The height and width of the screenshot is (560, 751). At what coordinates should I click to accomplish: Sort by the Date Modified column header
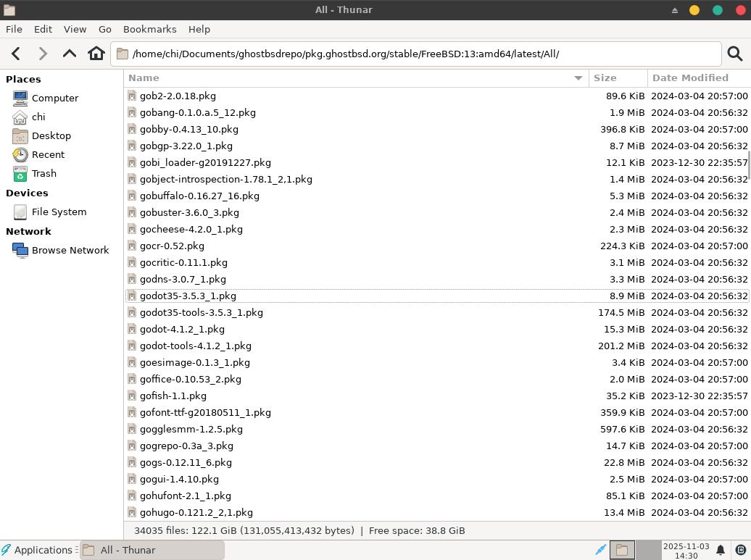pyautogui.click(x=699, y=78)
